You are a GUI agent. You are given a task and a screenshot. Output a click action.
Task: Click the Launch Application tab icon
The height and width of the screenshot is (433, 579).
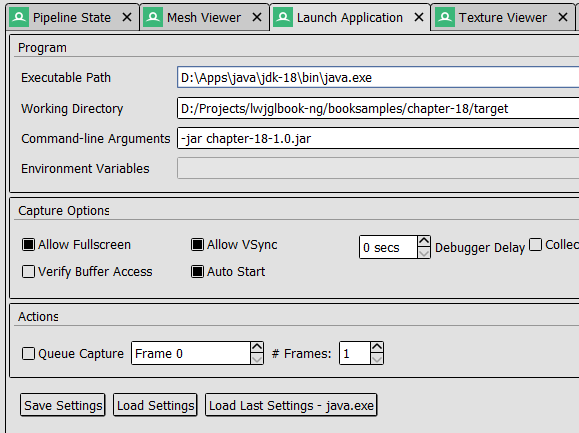tap(283, 17)
